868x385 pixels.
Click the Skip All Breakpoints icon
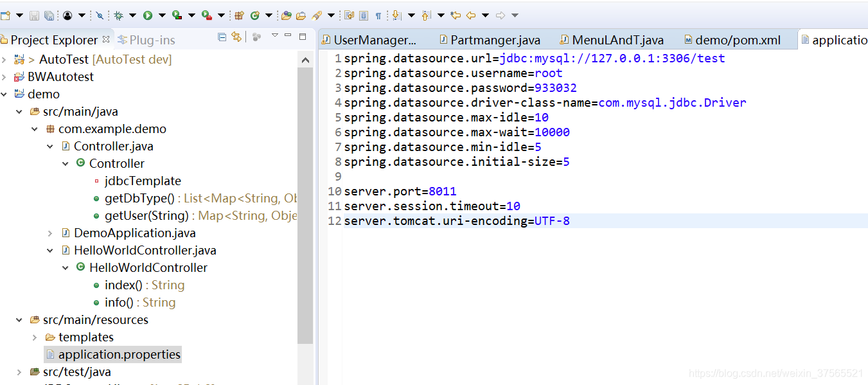point(100,15)
